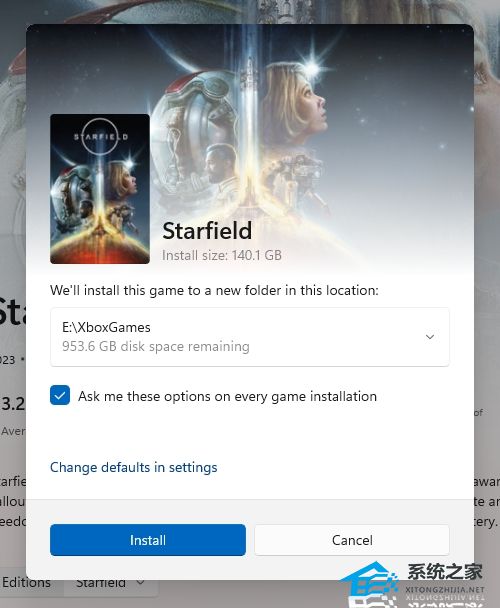Select the Starfield cover art thumbnail
This screenshot has width=500, height=608.
pos(100,189)
